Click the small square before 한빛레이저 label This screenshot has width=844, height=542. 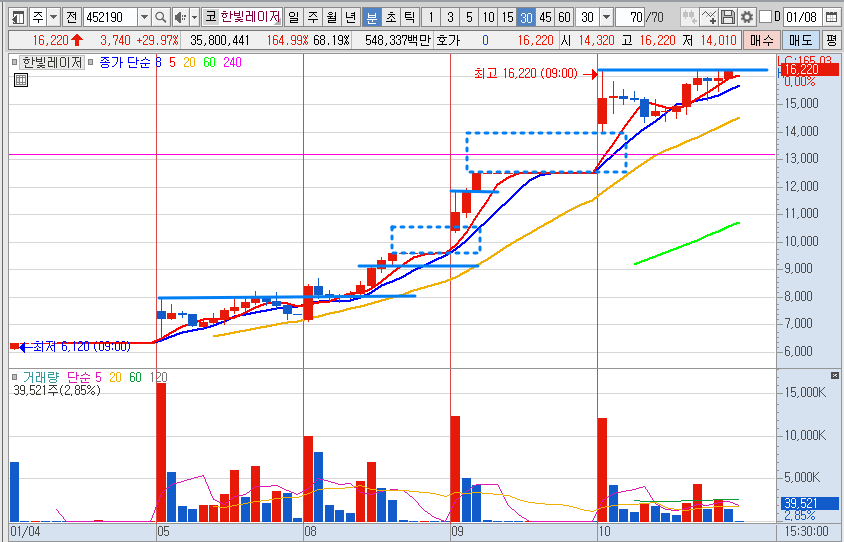pos(15,62)
